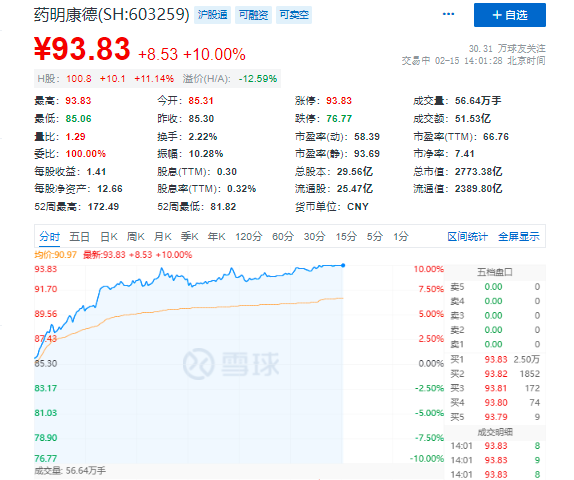This screenshot has height=480, width=574.
Task: Switch to the 五日 chart tab
Action: [x=79, y=237]
